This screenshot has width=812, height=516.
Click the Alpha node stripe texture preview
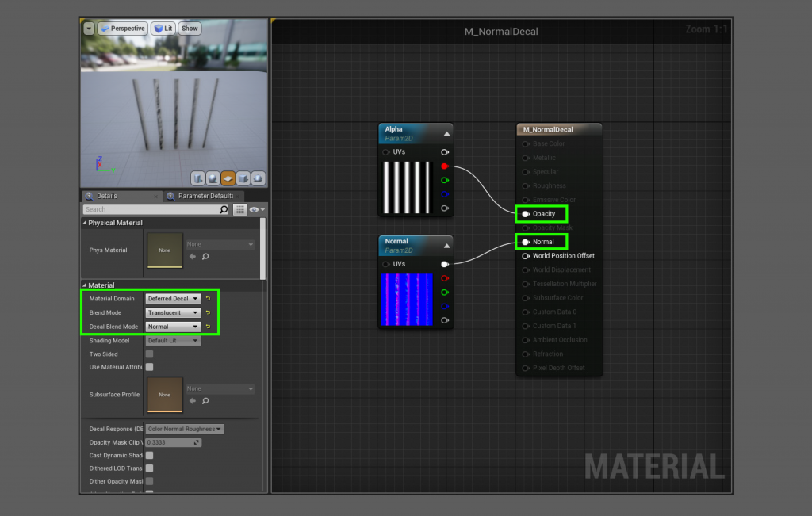click(x=407, y=187)
